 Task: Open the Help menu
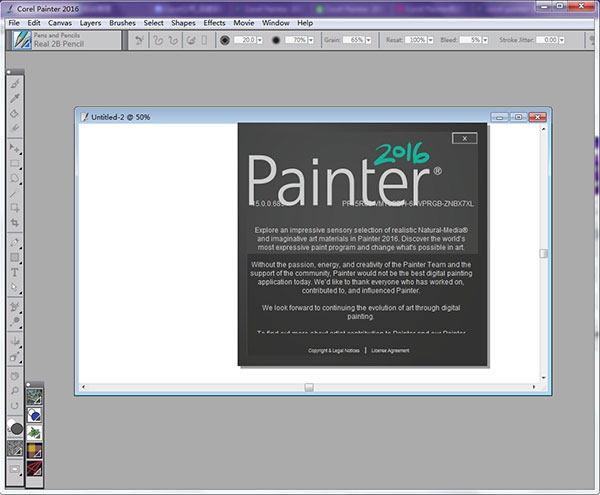point(305,23)
